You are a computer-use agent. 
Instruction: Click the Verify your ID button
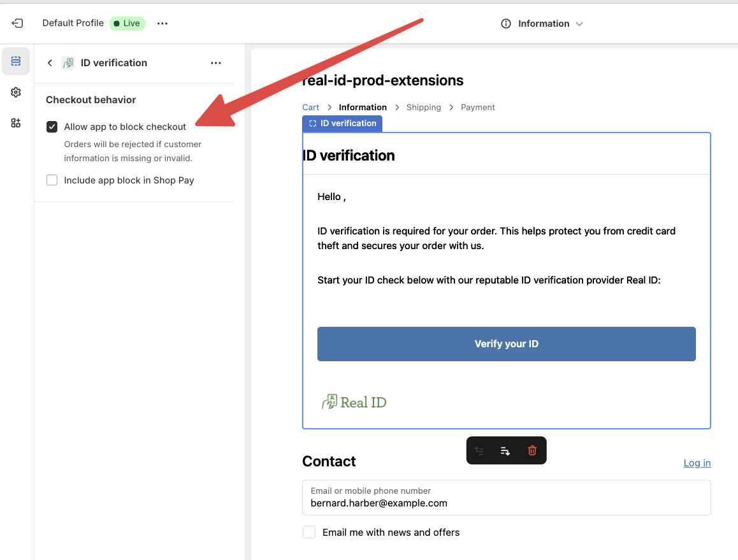[x=507, y=344]
